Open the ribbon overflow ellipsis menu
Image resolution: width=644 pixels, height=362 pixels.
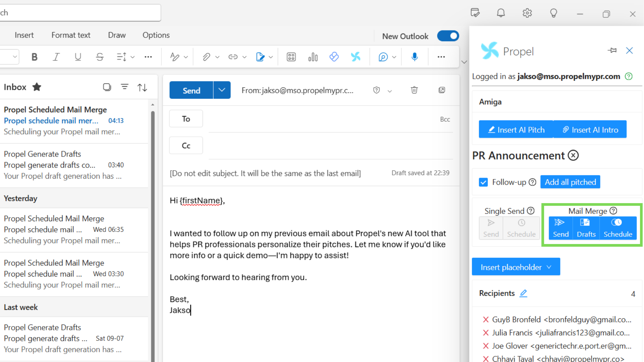click(441, 57)
